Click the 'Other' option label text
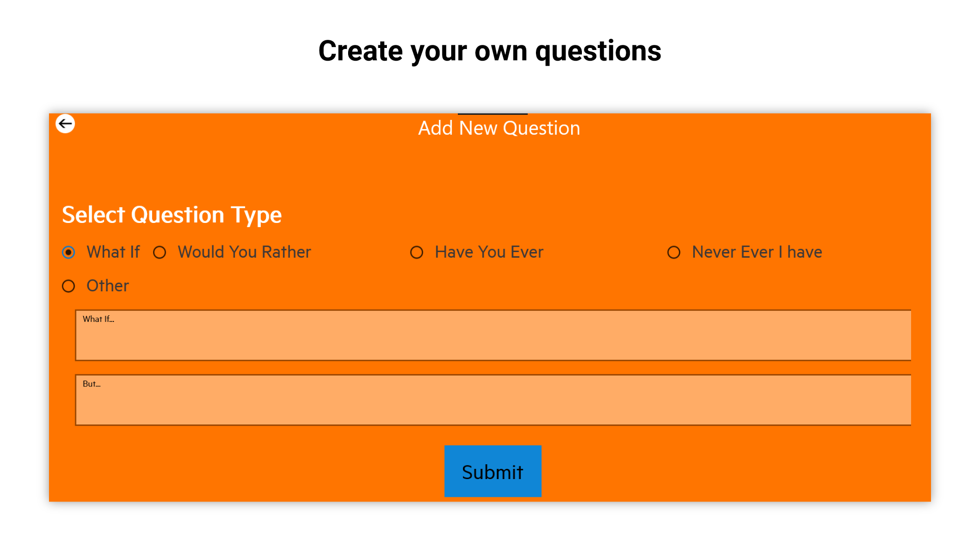 pyautogui.click(x=108, y=286)
